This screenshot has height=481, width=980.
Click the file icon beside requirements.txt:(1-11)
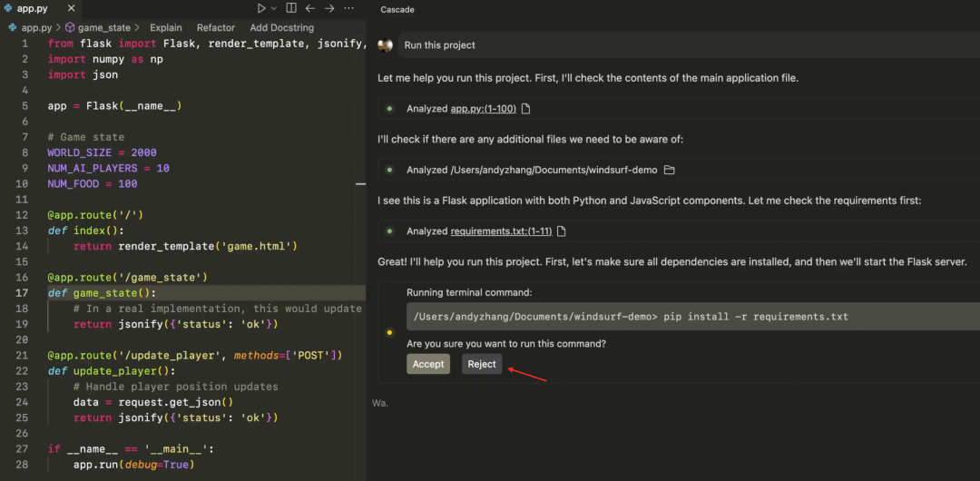click(561, 231)
